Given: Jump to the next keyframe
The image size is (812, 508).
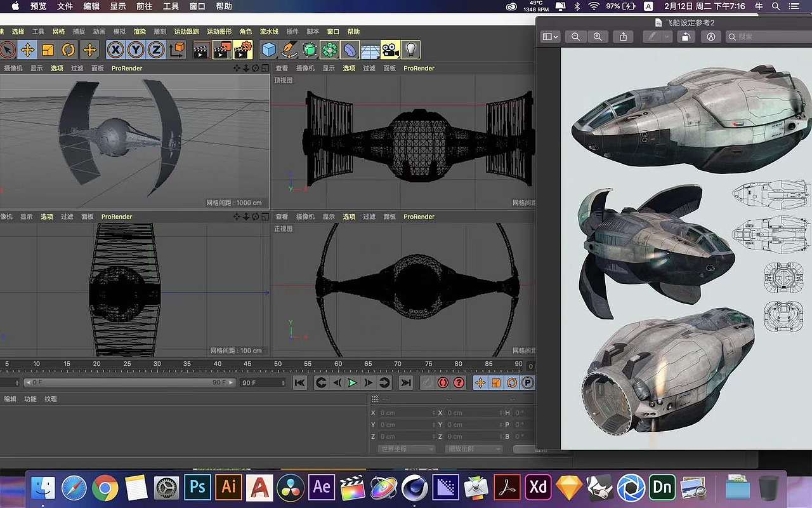Looking at the screenshot, I should pos(384,382).
